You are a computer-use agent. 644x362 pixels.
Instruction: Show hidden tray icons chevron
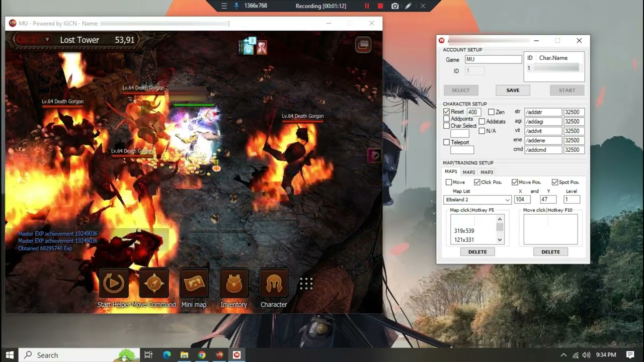click(563, 355)
